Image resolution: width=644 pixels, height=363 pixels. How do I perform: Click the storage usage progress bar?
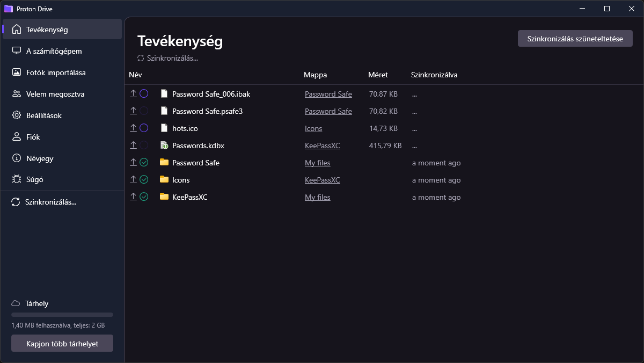point(62,315)
